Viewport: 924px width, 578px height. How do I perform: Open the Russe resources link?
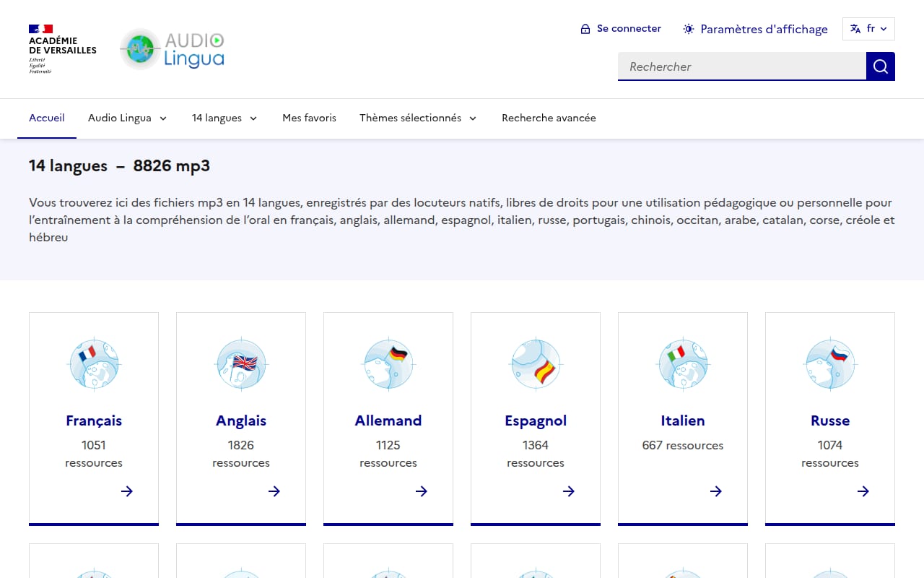(x=830, y=420)
